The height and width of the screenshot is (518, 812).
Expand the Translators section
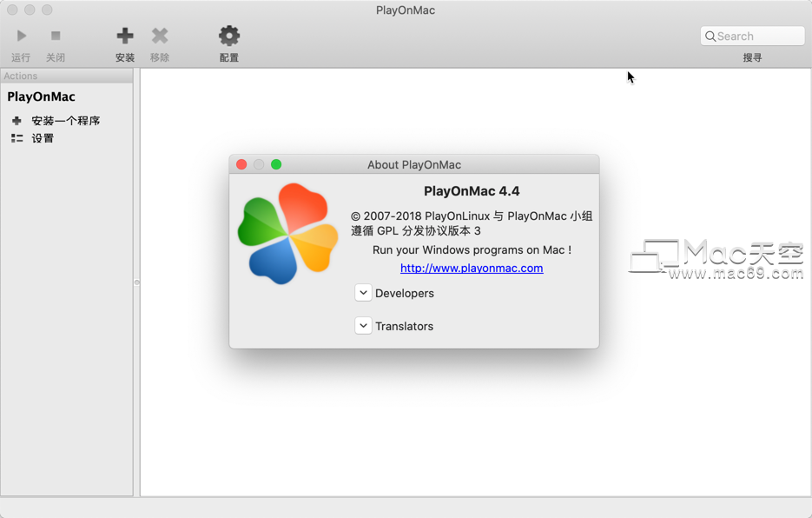click(x=363, y=326)
